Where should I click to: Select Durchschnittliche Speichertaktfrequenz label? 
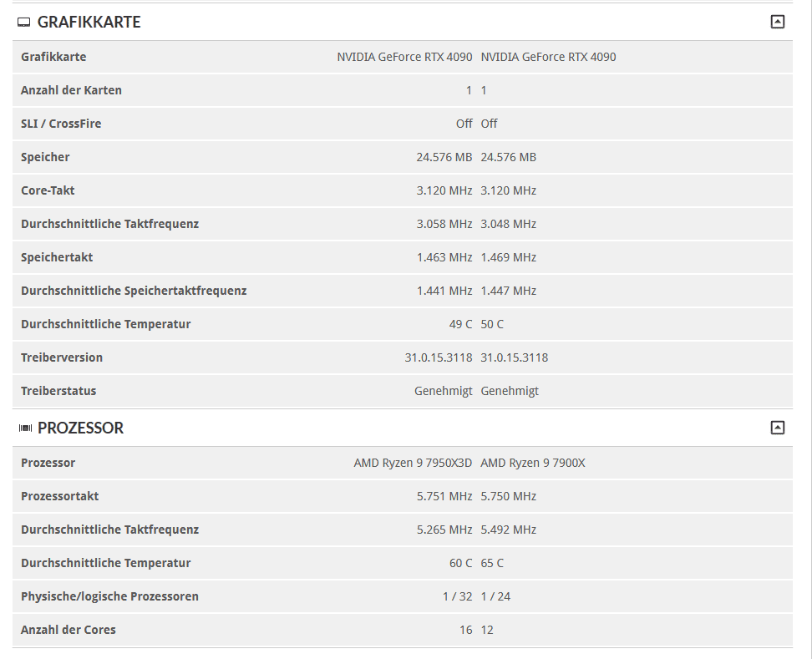134,291
